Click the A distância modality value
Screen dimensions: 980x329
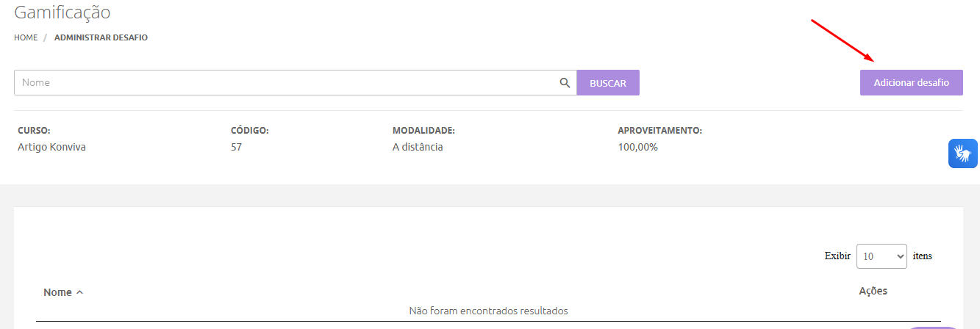(x=418, y=147)
